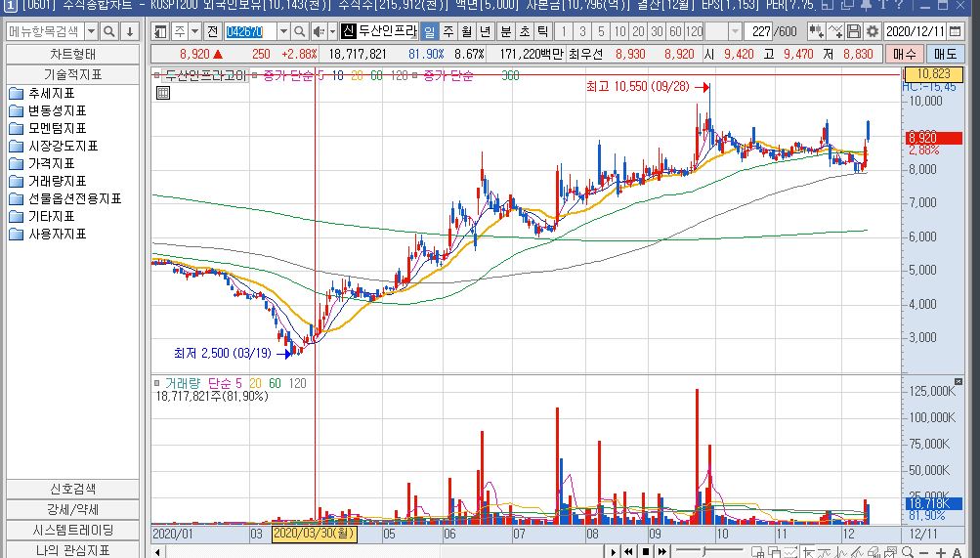Select the 60 interval button

(675, 31)
